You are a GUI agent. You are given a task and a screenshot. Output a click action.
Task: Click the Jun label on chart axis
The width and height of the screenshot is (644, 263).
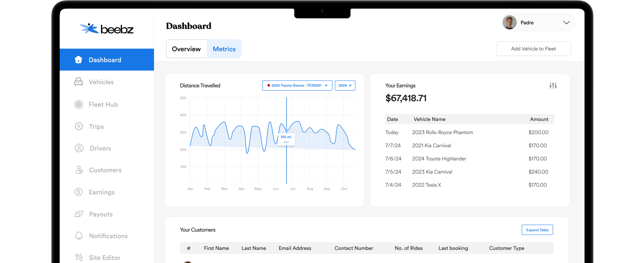[x=275, y=189]
